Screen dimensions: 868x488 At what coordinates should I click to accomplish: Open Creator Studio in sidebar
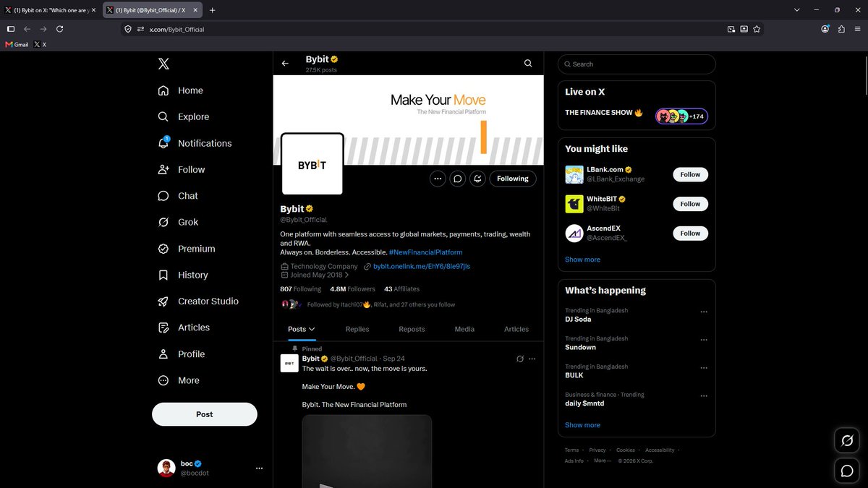198,301
